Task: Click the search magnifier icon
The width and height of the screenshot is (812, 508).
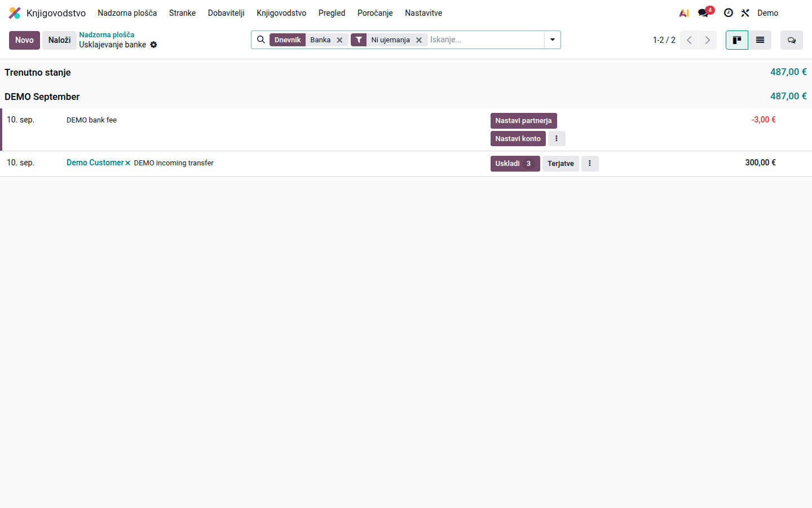Action: pos(261,40)
